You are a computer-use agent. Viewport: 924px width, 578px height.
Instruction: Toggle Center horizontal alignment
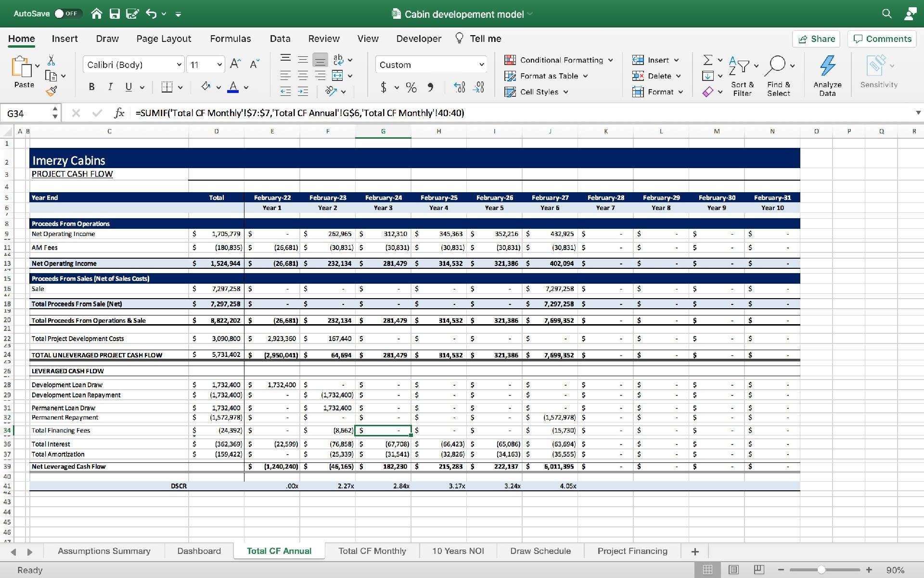point(303,75)
